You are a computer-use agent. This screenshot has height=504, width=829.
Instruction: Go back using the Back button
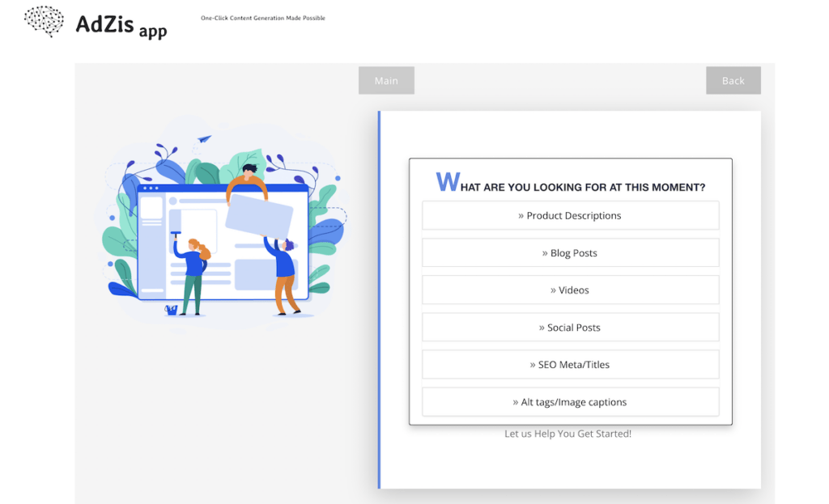click(733, 80)
